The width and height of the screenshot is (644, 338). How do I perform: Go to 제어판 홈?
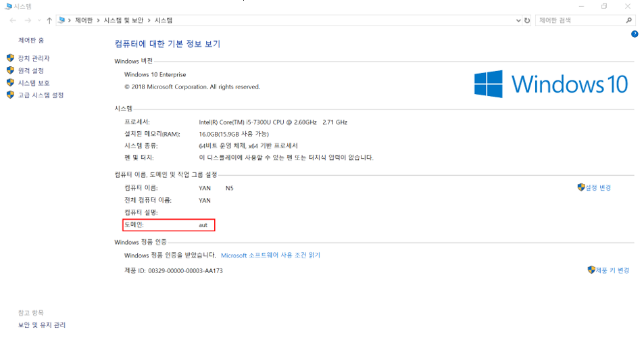coord(31,41)
